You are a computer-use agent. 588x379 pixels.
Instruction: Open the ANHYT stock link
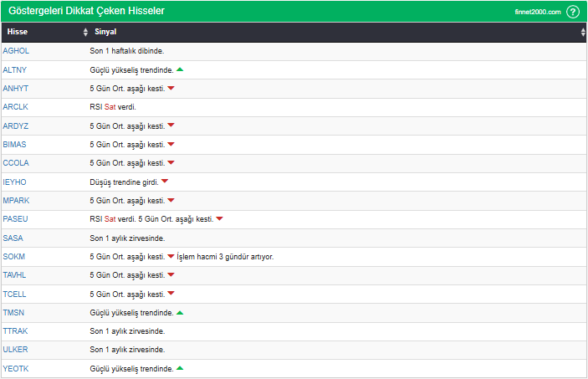[x=15, y=88]
